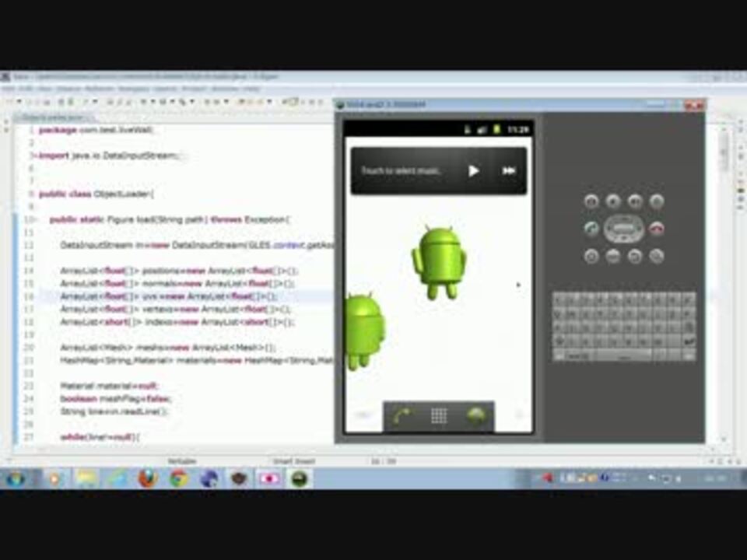Click the Smart Insert status entry

(x=294, y=461)
